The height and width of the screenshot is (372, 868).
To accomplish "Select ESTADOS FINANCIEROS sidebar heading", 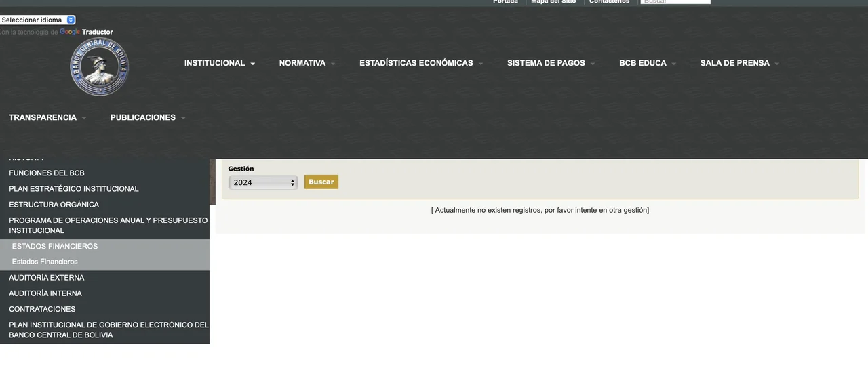I will tap(55, 247).
